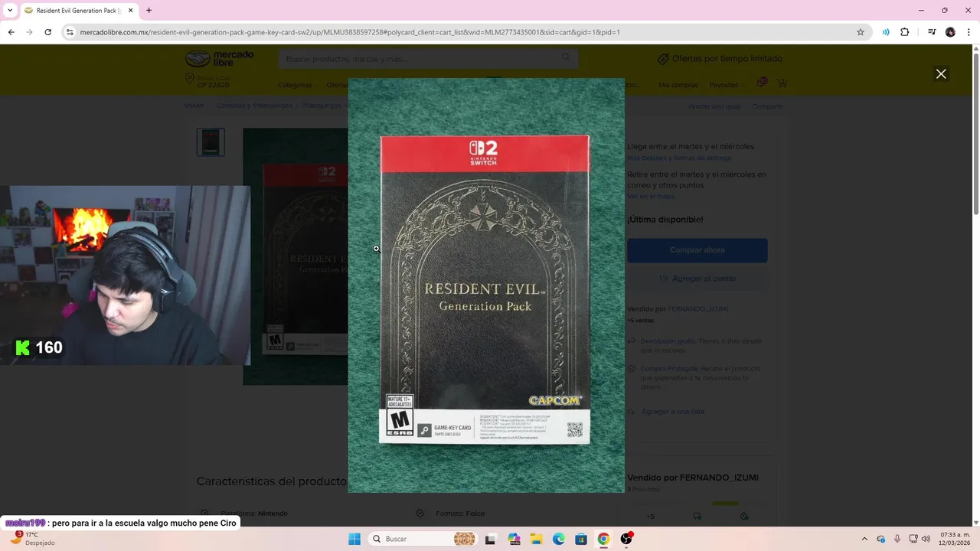Open seller FERNANDO_IZUMI link
The image size is (980, 551).
[697, 309]
